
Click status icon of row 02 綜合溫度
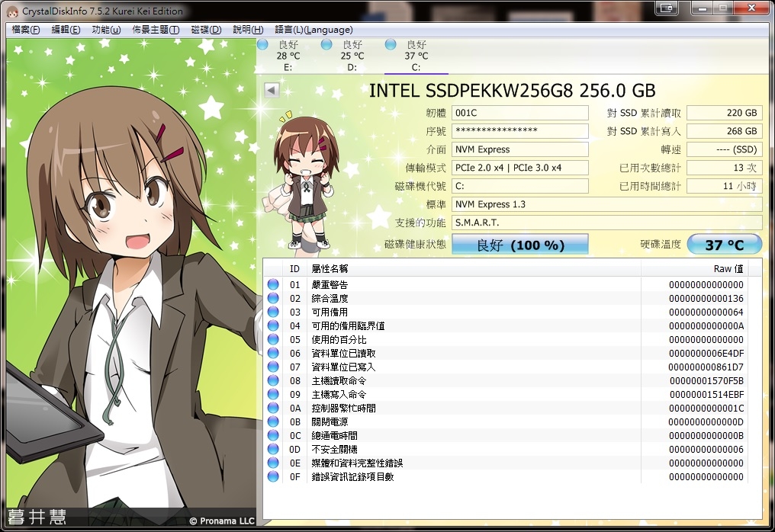[x=273, y=298]
